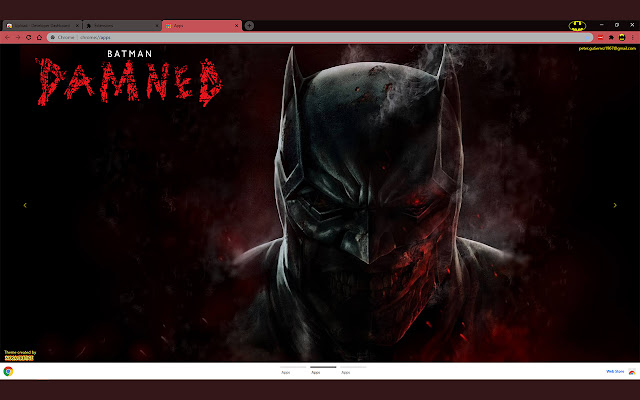Screen dimensions: 640x400
Task: Close the Apps tab
Action: pyautogui.click(x=236, y=25)
